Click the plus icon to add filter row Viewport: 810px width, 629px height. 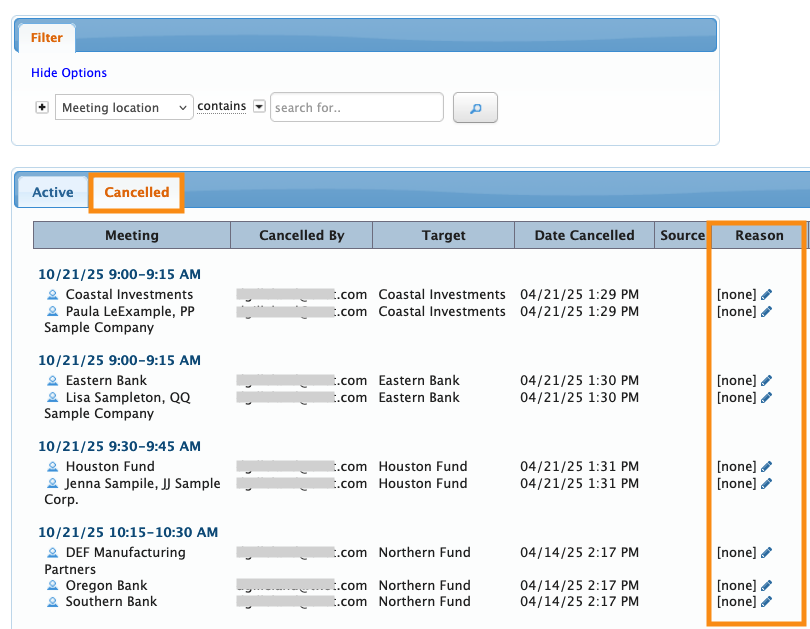(42, 107)
